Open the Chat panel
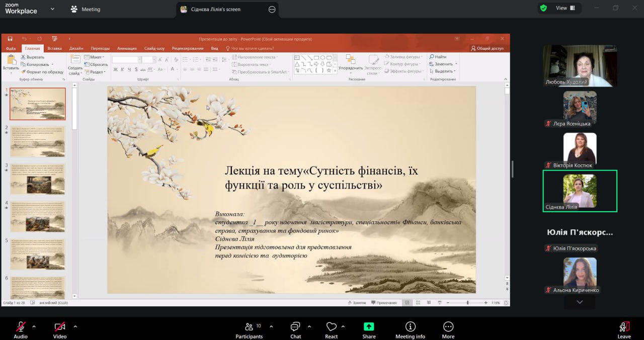The height and width of the screenshot is (340, 644). 295,329
